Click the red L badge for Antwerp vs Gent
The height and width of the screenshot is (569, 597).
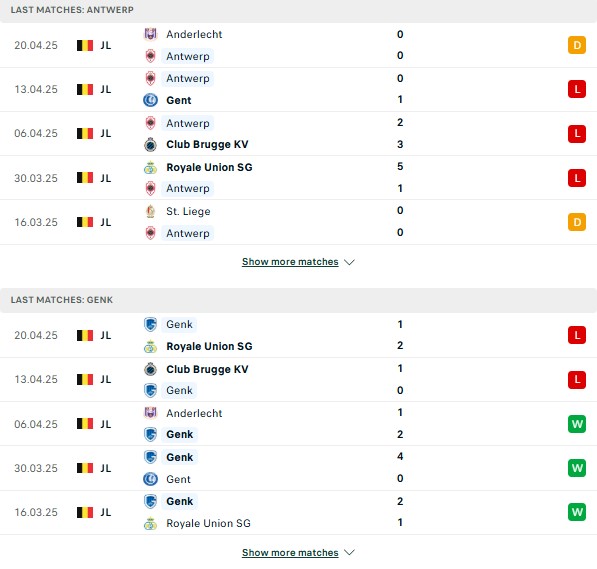coord(577,90)
